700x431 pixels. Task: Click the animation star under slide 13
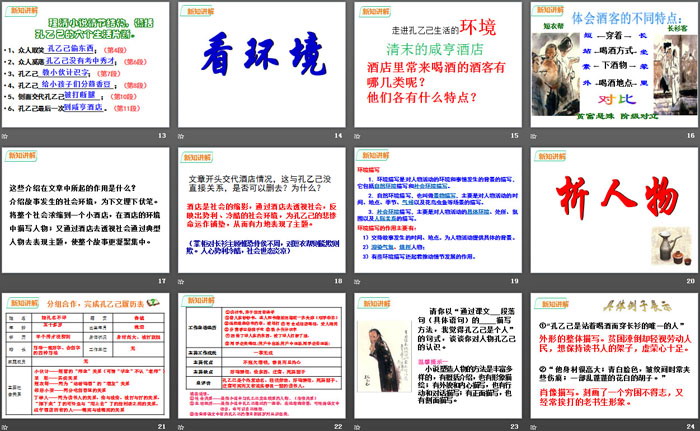[4, 136]
